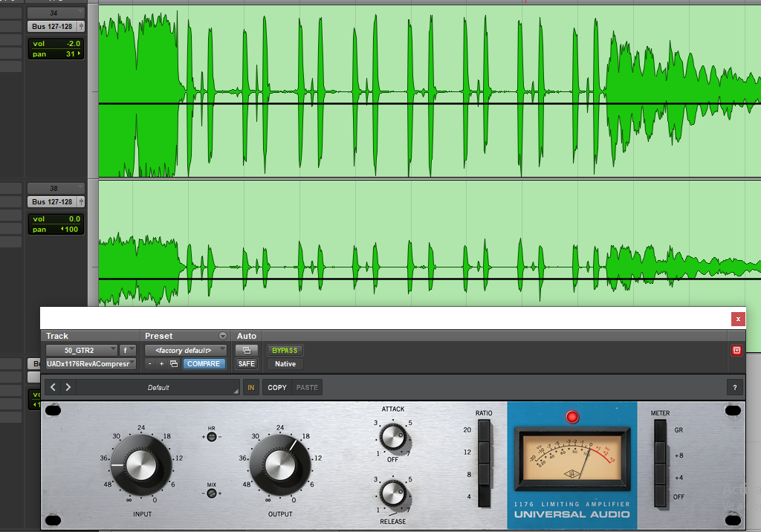
Task: Close the plugin window with red X
Action: (x=738, y=319)
